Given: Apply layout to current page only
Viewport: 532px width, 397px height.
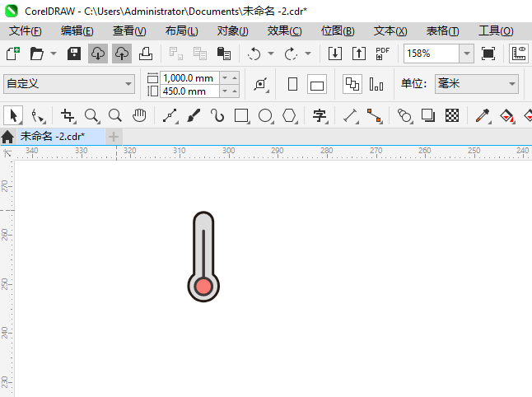Looking at the screenshot, I should [x=376, y=84].
